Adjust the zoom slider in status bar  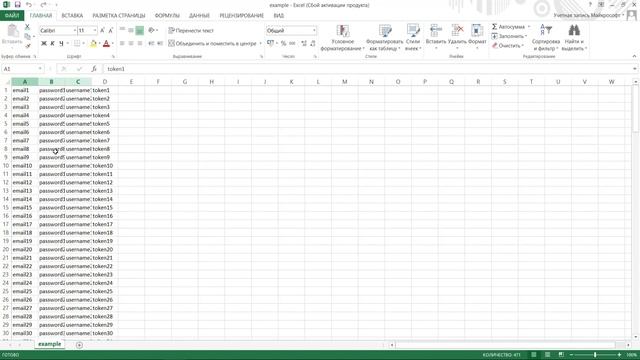click(x=595, y=355)
